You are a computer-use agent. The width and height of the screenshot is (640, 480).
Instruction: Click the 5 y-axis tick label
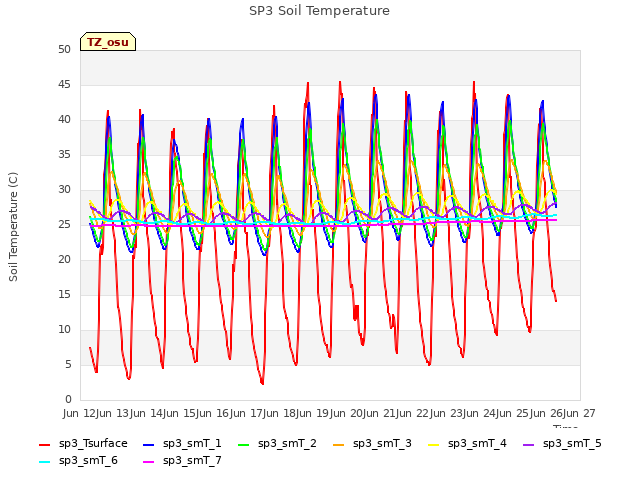68,364
